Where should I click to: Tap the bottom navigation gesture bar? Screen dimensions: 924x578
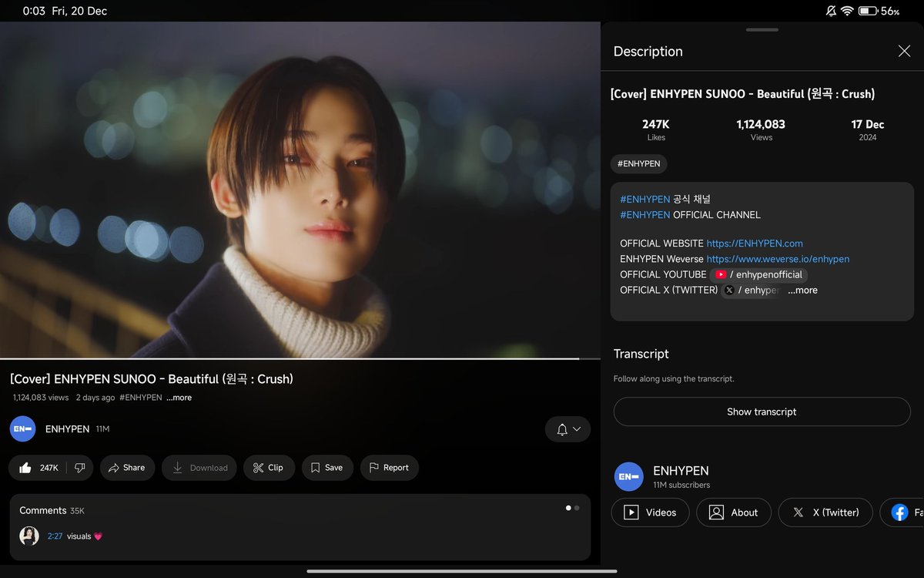[462, 571]
